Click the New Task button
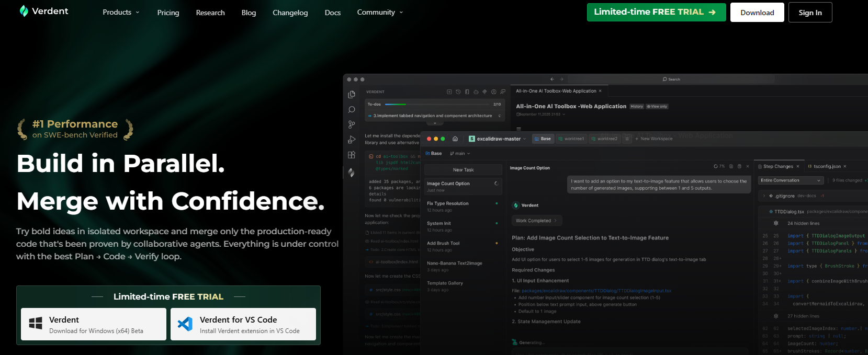The height and width of the screenshot is (355, 868). click(463, 170)
